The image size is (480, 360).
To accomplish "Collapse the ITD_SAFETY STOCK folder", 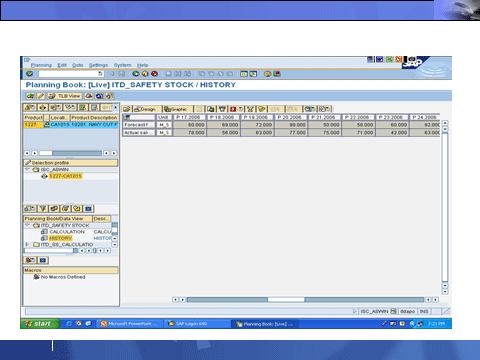I will (x=27, y=225).
